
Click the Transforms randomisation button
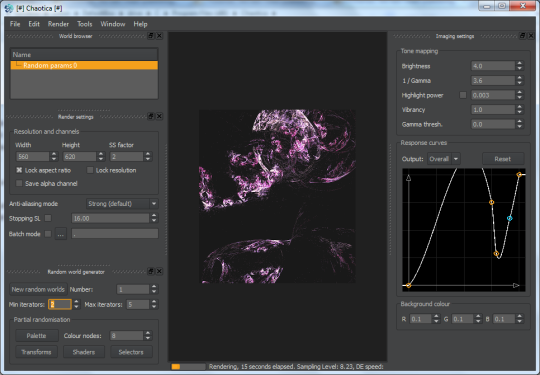36,352
